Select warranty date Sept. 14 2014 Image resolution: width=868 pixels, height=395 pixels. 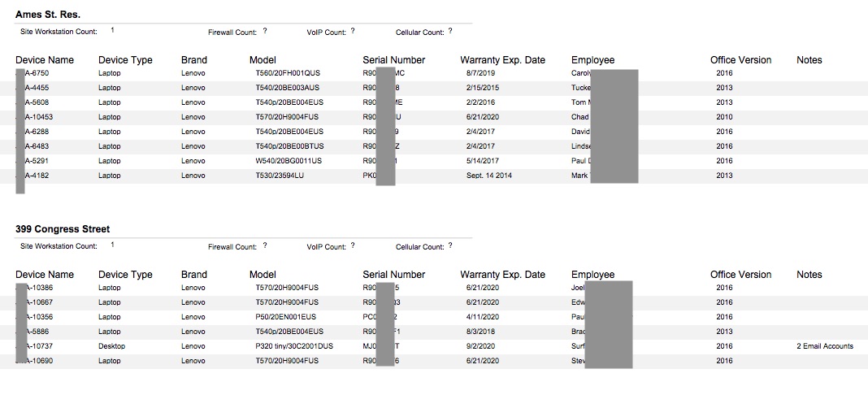coord(488,176)
